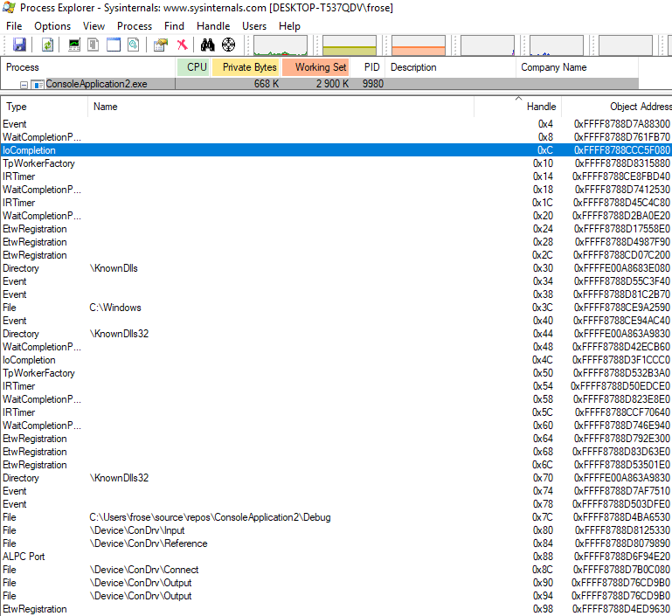The width and height of the screenshot is (672, 616).
Task: Sort handles by Object Address column header
Action: pyautogui.click(x=617, y=107)
